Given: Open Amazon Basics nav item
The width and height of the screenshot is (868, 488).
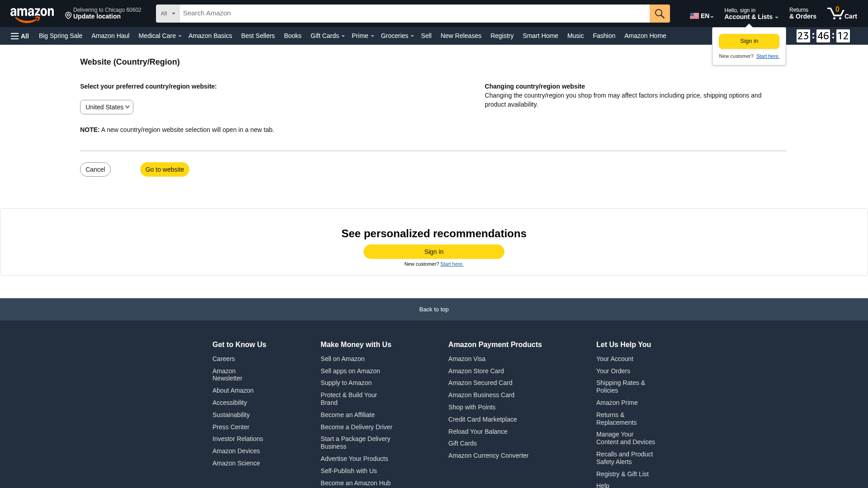Looking at the screenshot, I should coord(210,36).
